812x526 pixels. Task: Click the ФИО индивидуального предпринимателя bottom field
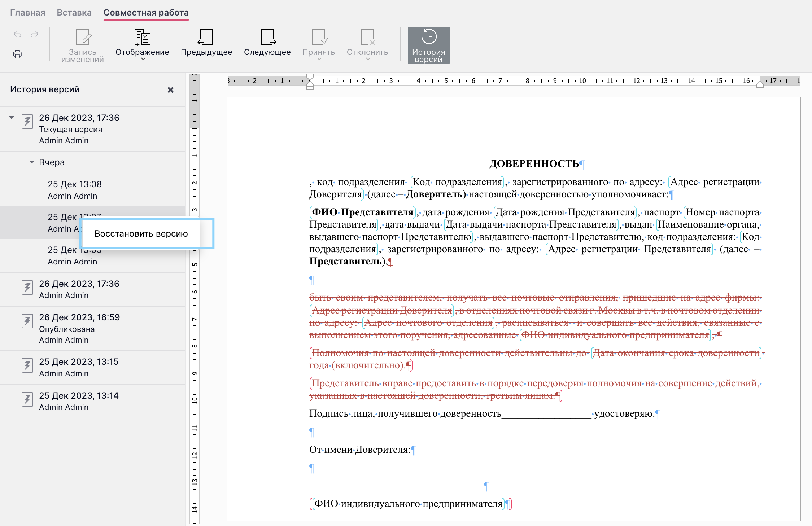[x=409, y=504]
